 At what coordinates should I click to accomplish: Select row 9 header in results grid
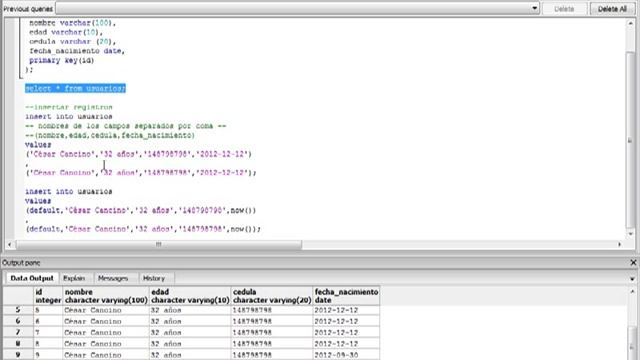click(x=18, y=355)
